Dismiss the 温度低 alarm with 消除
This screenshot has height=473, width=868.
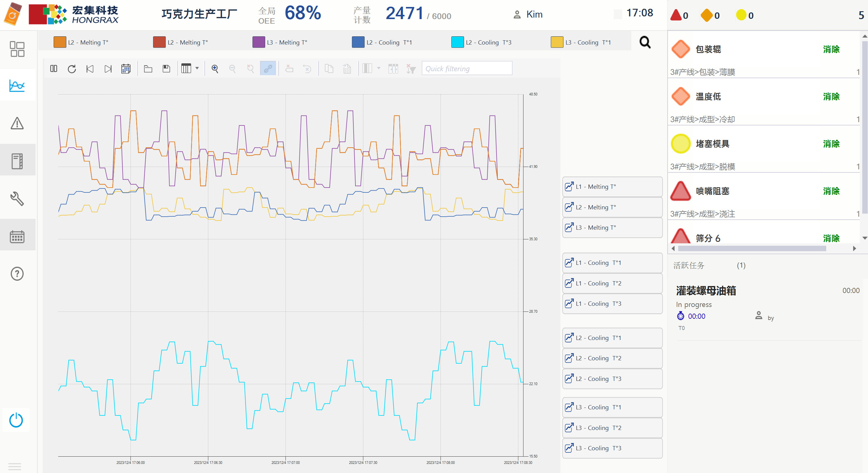[831, 96]
